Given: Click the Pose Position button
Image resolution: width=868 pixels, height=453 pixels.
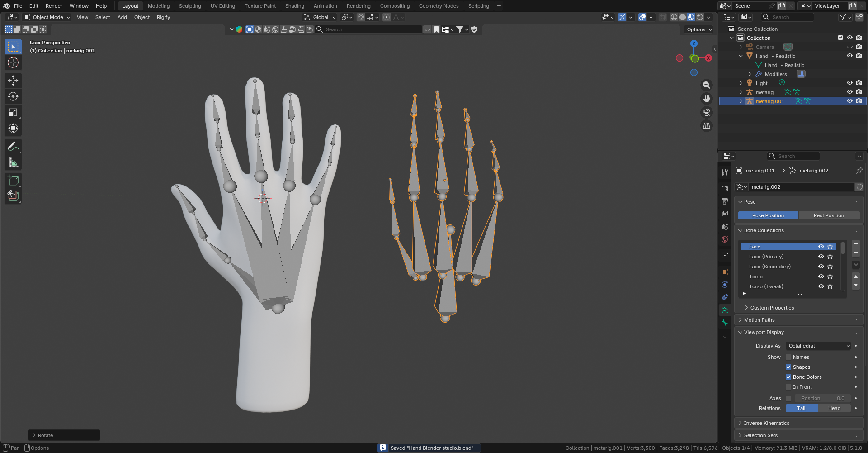Looking at the screenshot, I should point(768,215).
